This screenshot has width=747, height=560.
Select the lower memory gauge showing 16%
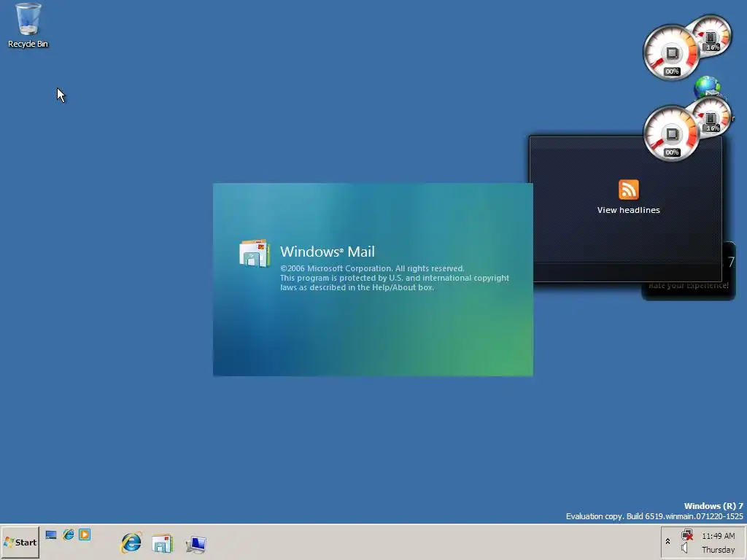[x=713, y=117]
